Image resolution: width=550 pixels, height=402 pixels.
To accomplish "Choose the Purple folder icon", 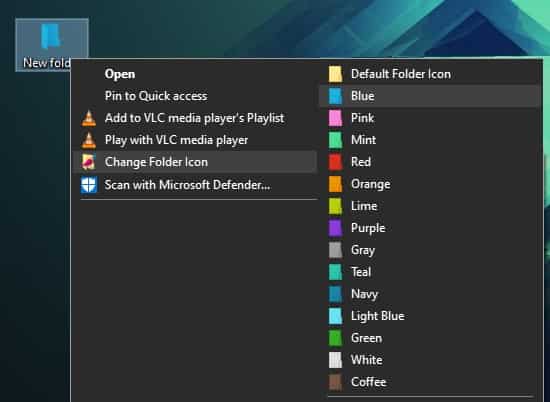I will coord(430,228).
